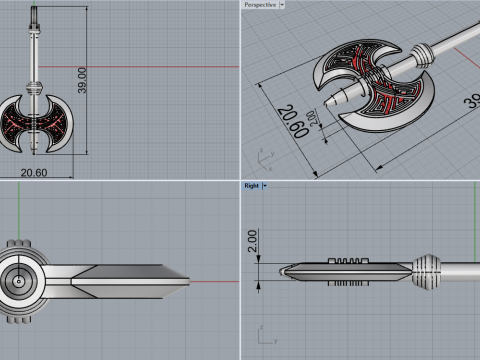Select the 20.60 dimension in Perspective view
480x360 pixels.
pyautogui.click(x=293, y=121)
